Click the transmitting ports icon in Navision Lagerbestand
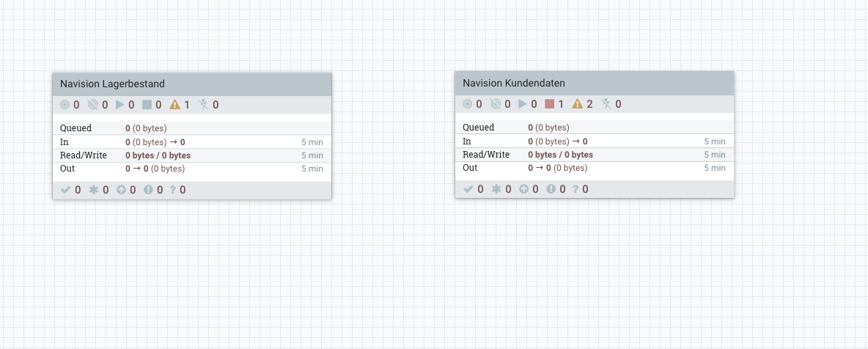868x349 pixels. tap(65, 105)
